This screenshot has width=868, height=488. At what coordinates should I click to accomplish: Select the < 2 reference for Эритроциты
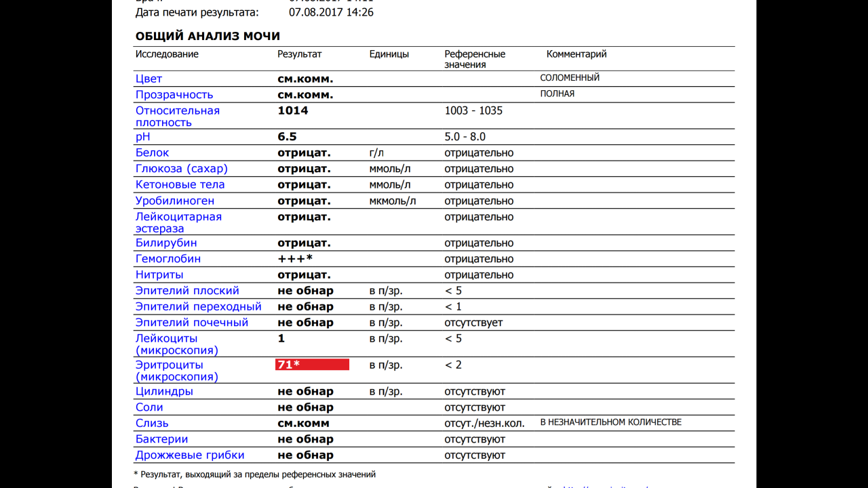click(453, 365)
